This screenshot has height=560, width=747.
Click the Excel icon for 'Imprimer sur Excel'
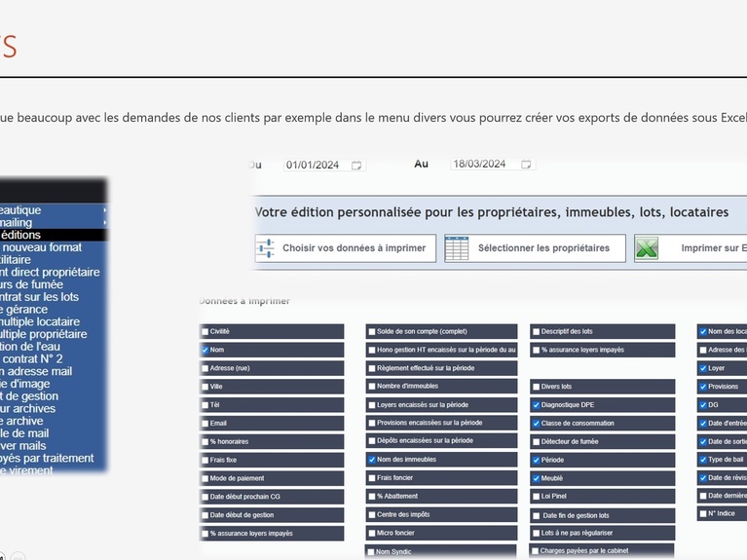[647, 248]
